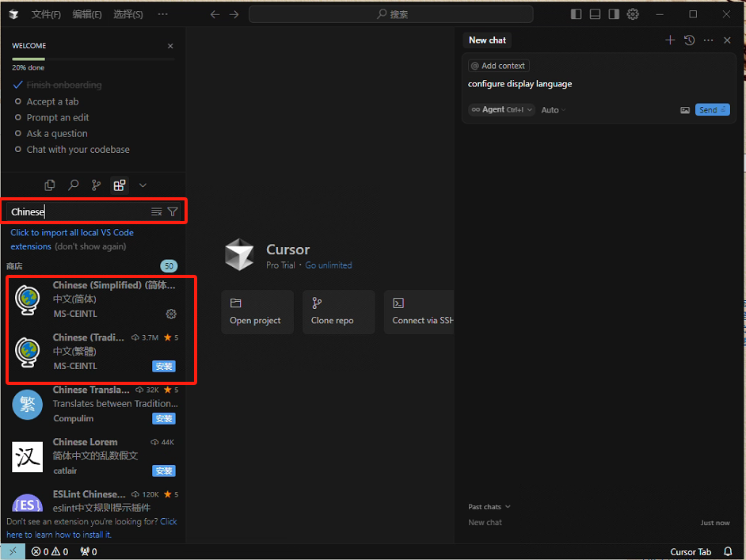Show chat history clock icon

tap(690, 40)
